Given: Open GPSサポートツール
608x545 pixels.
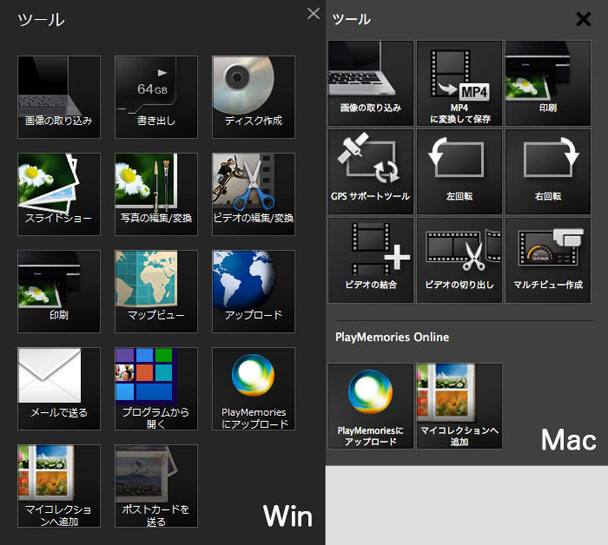Looking at the screenshot, I should coord(371,172).
